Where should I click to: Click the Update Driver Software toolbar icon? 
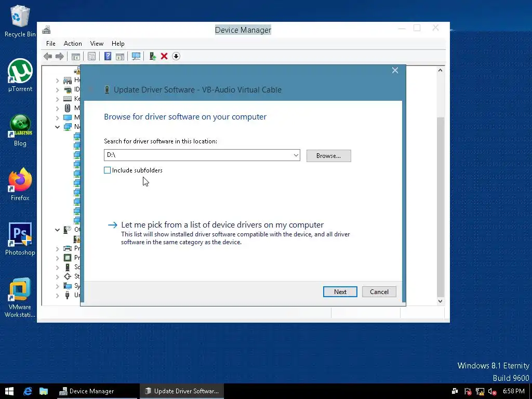click(x=152, y=56)
